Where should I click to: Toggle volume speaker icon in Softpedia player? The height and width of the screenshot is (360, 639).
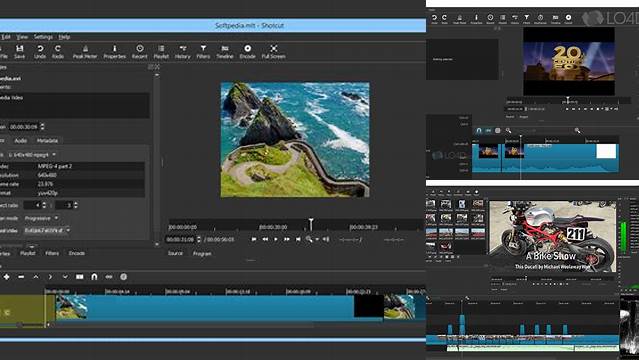326,239
